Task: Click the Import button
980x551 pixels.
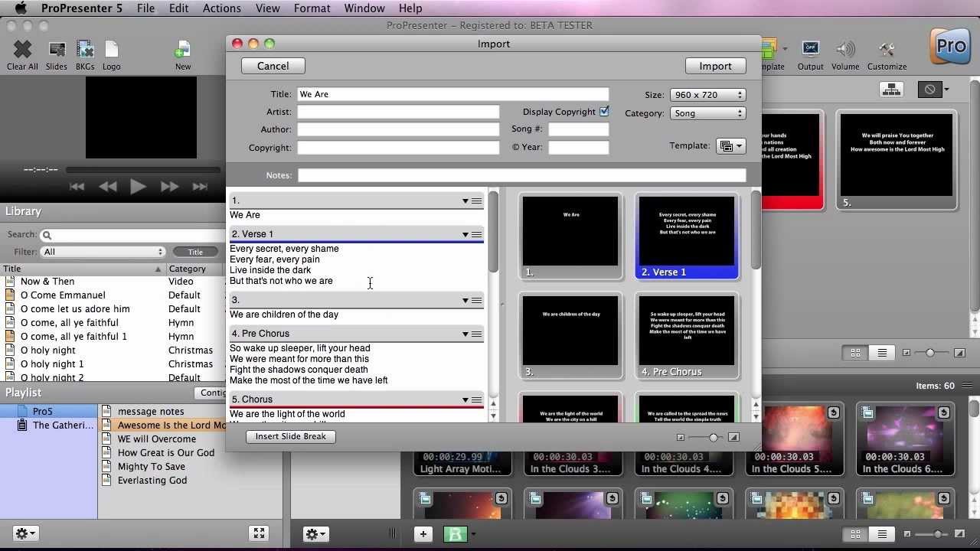Action: point(715,66)
